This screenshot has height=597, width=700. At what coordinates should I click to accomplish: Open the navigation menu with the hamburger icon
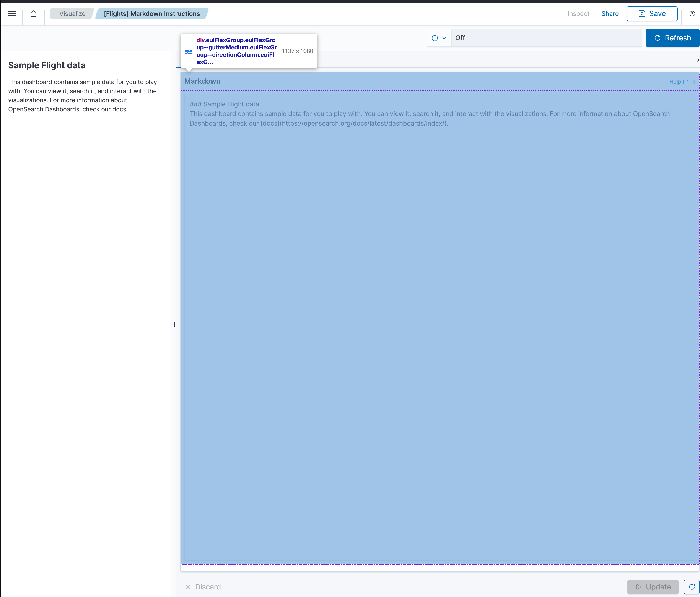point(12,14)
